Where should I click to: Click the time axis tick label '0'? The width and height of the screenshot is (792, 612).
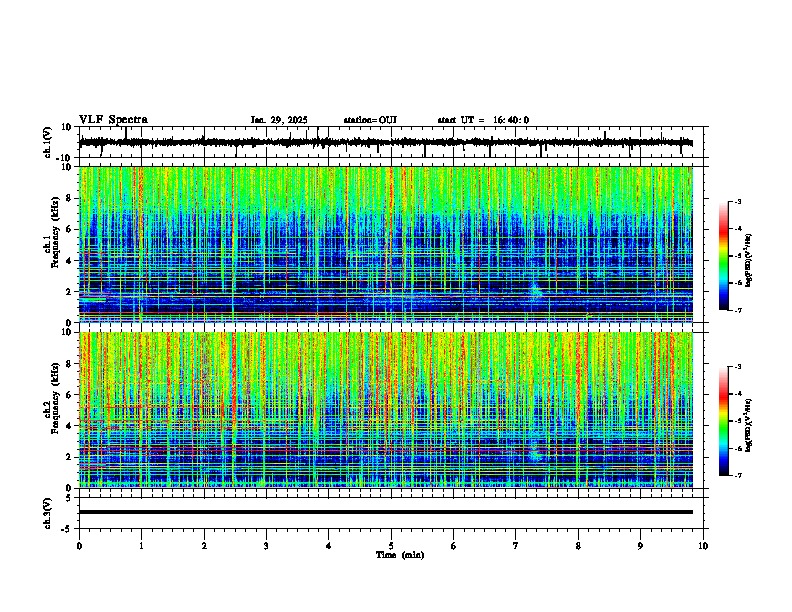[79, 546]
